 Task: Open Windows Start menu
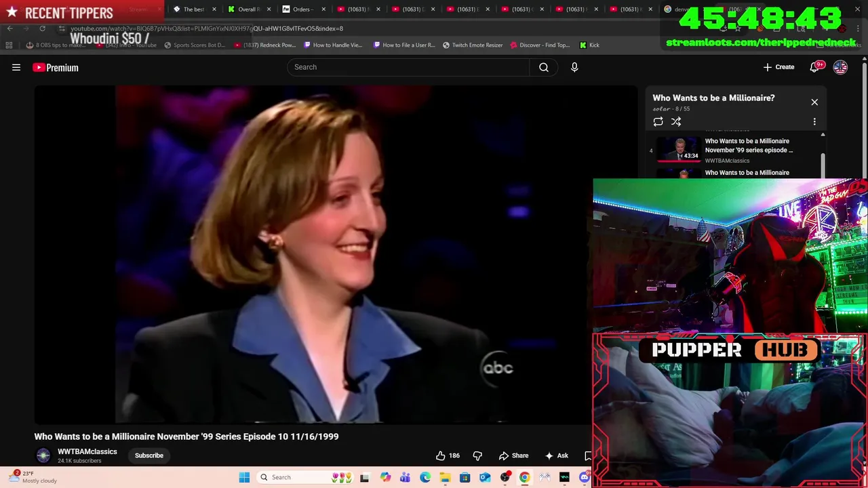244,477
